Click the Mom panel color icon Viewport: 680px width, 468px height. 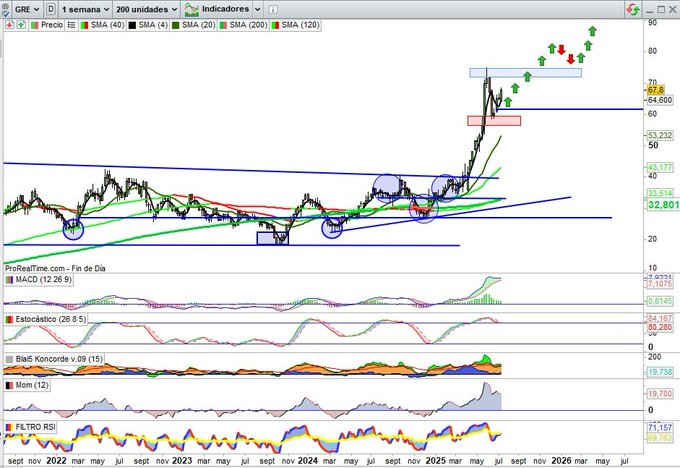pyautogui.click(x=9, y=386)
